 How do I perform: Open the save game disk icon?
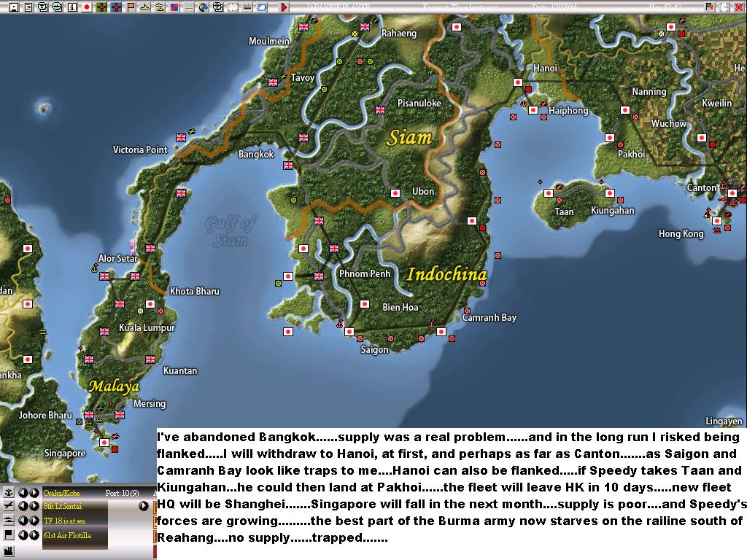[14, 7]
